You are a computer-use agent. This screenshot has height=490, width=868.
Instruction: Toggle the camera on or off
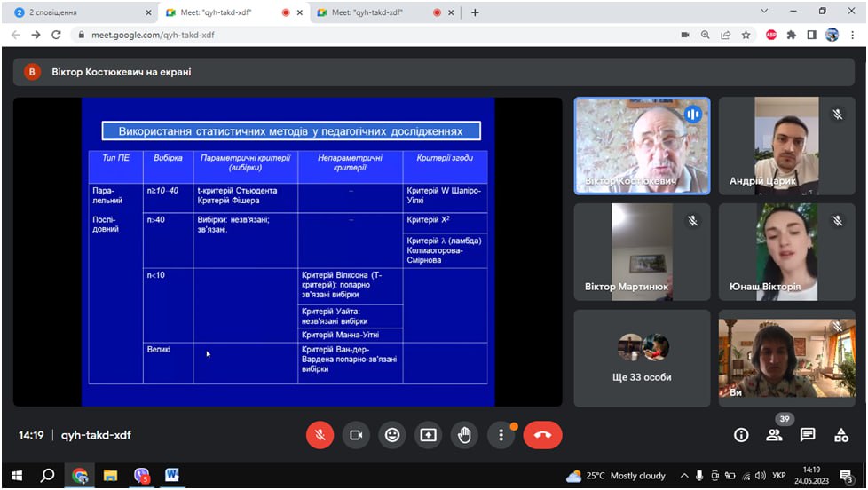coord(356,435)
